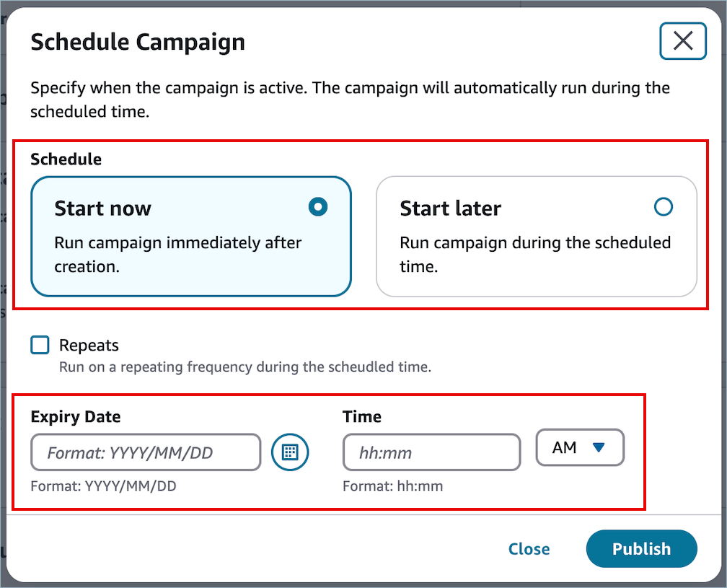Viewport: 727px width, 588px height.
Task: Select the calendar grid icon next to Expiry Date
Action: click(x=290, y=452)
